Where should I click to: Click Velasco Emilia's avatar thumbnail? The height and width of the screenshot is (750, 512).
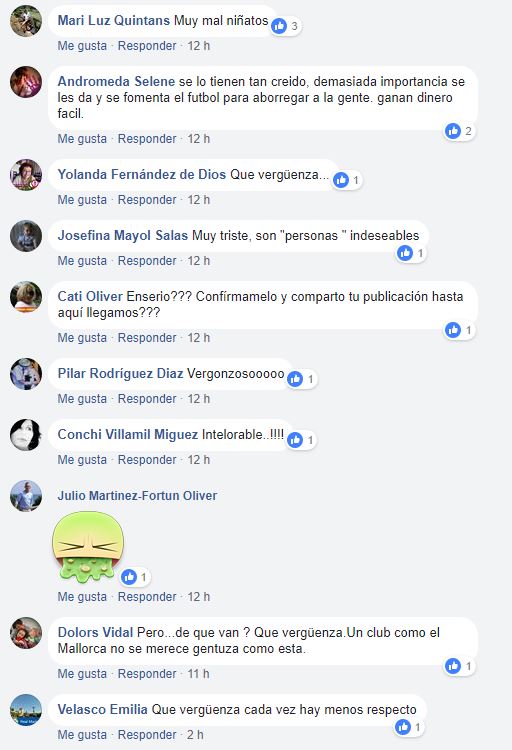[26, 710]
